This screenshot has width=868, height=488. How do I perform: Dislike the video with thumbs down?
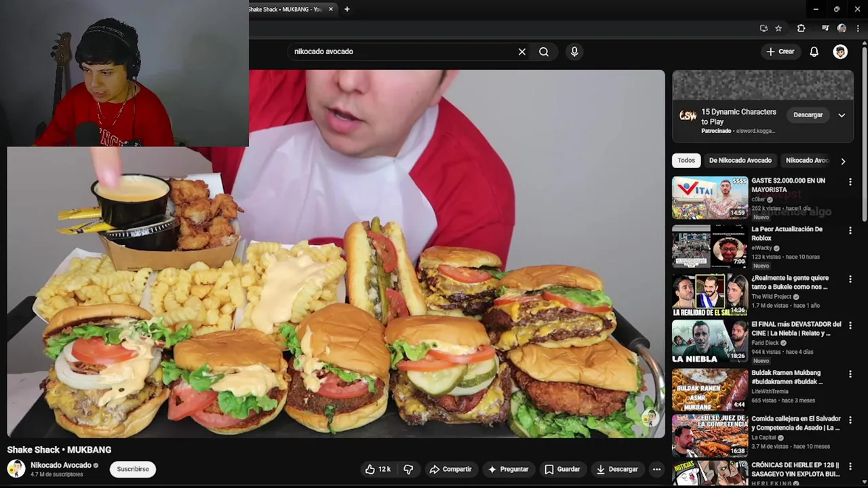[408, 469]
